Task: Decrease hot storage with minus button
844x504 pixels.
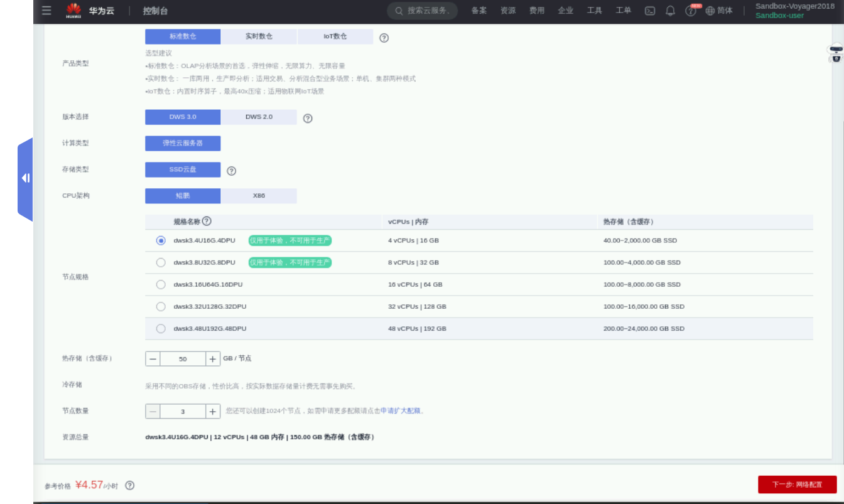Action: point(153,359)
